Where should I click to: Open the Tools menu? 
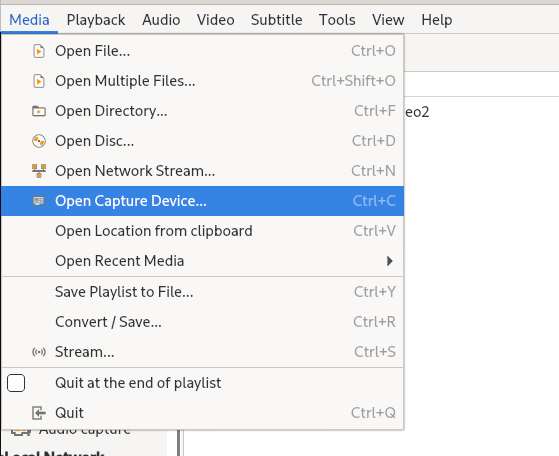[337, 20]
